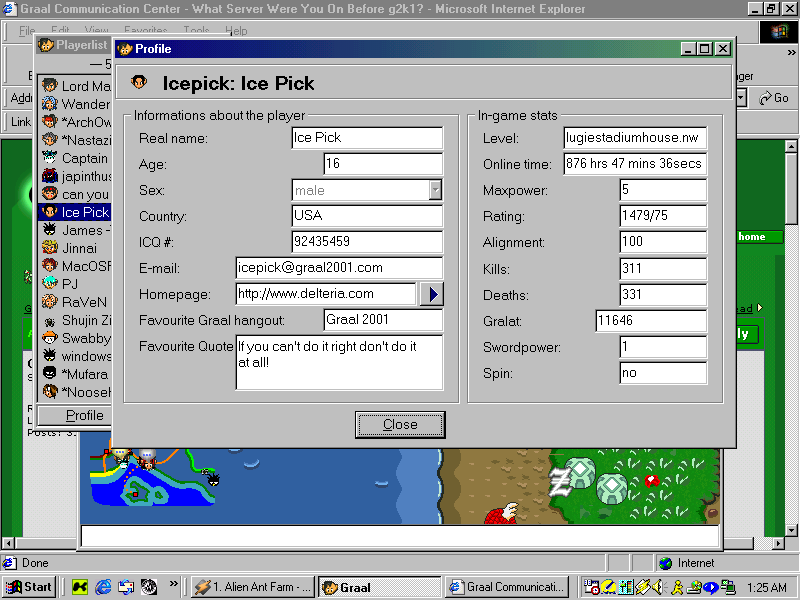Switch to Alien Ant Farm taskbar button
The width and height of the screenshot is (800, 600).
254,587
